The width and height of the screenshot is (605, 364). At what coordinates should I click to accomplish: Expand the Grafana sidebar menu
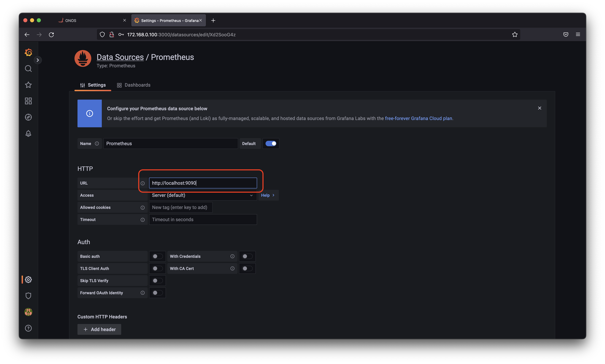[x=37, y=60]
